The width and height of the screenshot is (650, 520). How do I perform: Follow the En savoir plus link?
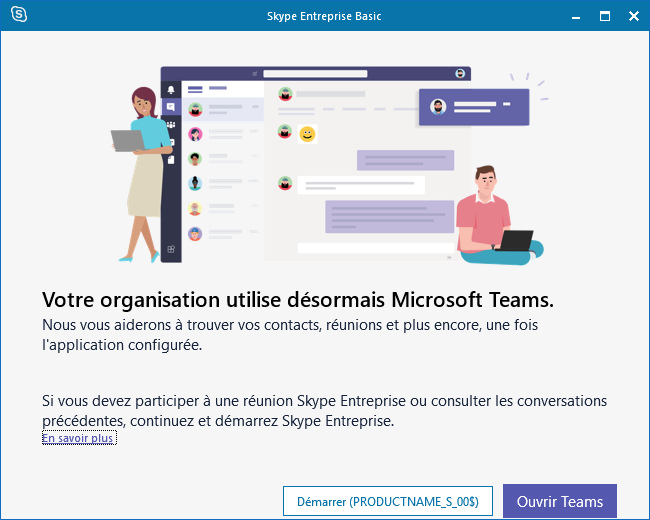point(78,438)
